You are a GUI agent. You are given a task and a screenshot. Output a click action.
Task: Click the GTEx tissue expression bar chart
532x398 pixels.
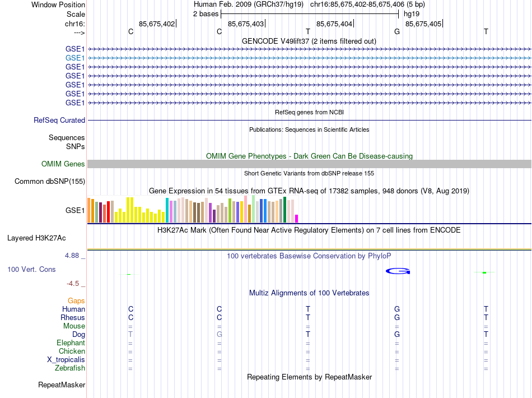pyautogui.click(x=193, y=209)
